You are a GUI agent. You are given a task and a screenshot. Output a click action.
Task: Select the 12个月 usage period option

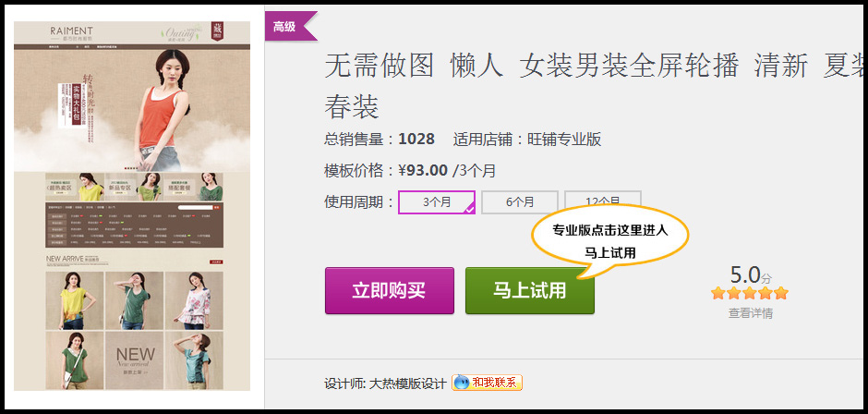[x=603, y=199]
